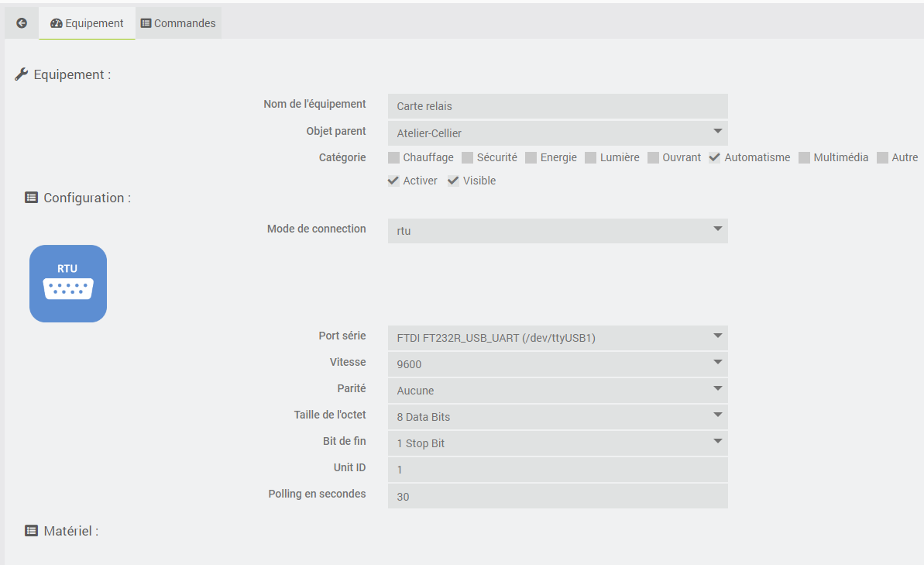Click the Unit ID input field
This screenshot has height=565, width=924.
[558, 469]
